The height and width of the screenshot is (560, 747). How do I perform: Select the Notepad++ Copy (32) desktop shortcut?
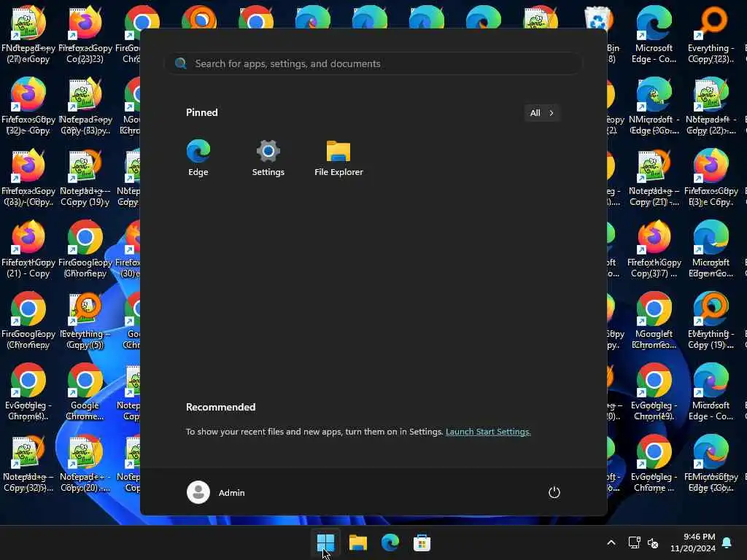(x=28, y=463)
